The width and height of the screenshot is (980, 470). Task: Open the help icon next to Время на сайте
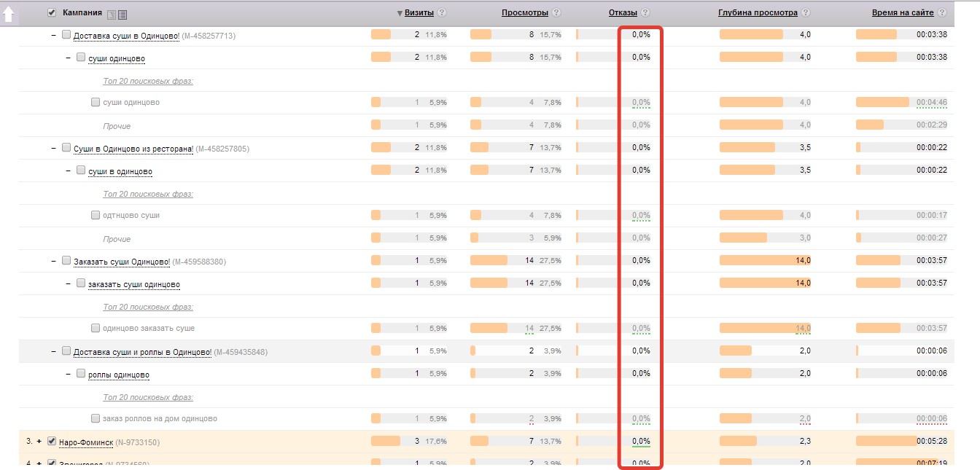tap(943, 13)
